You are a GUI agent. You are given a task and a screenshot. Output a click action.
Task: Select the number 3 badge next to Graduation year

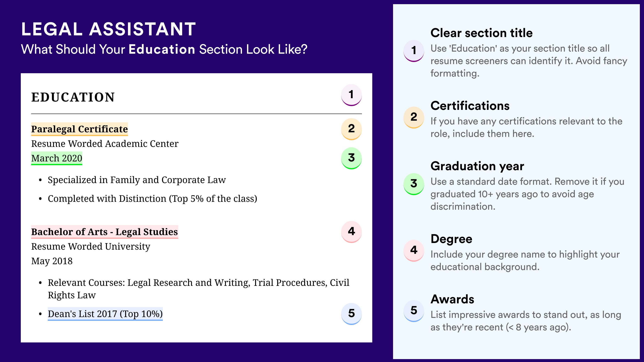pyautogui.click(x=414, y=184)
